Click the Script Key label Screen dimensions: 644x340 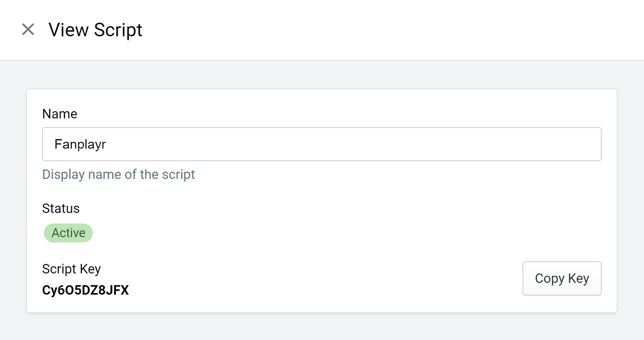72,269
